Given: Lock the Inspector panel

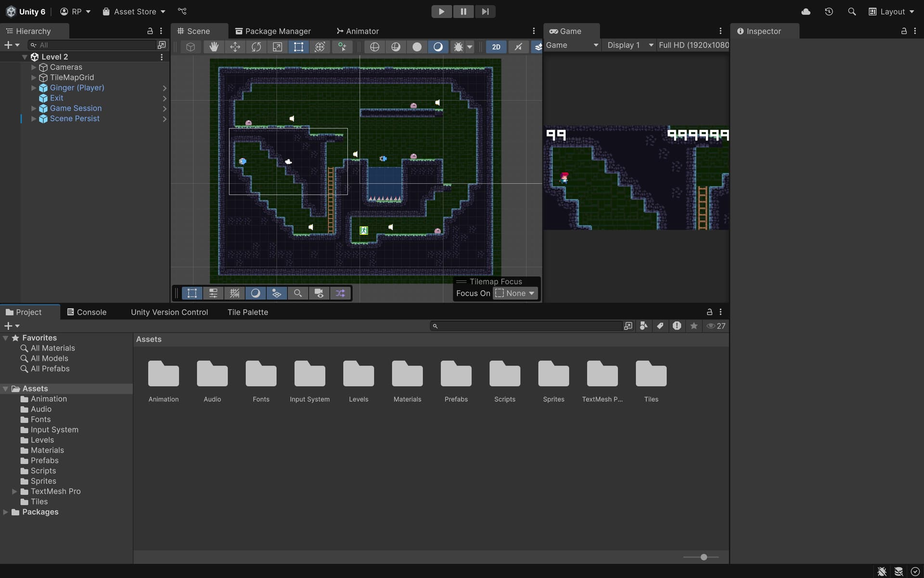Looking at the screenshot, I should pos(904,31).
